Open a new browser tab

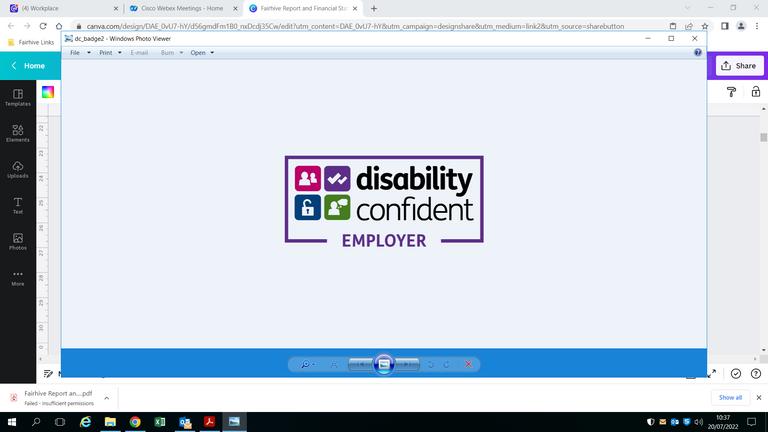[374, 8]
